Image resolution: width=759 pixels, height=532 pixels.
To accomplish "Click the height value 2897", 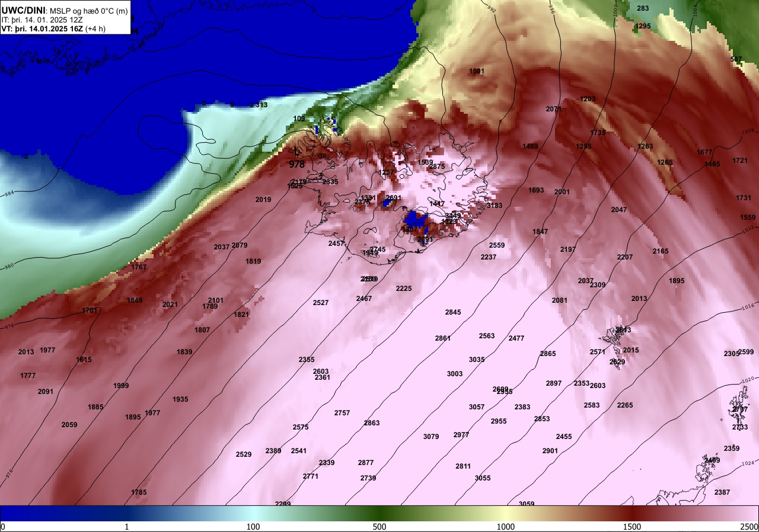I will click(x=554, y=383).
